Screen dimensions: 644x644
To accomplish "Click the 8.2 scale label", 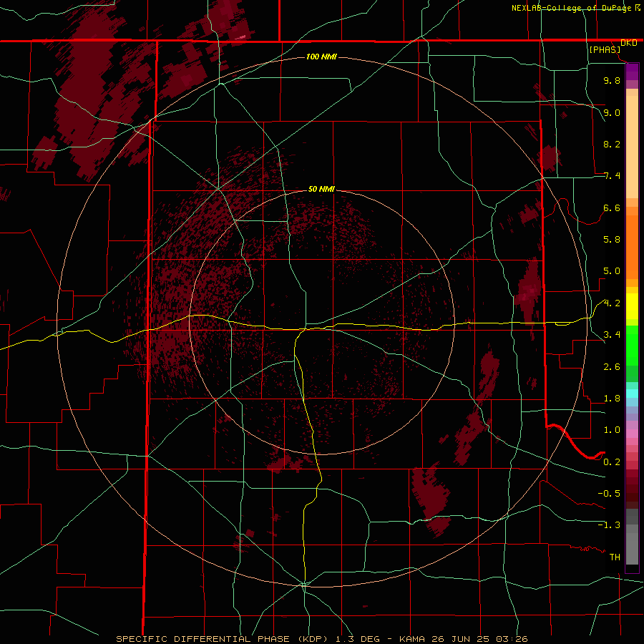I will [x=612, y=144].
